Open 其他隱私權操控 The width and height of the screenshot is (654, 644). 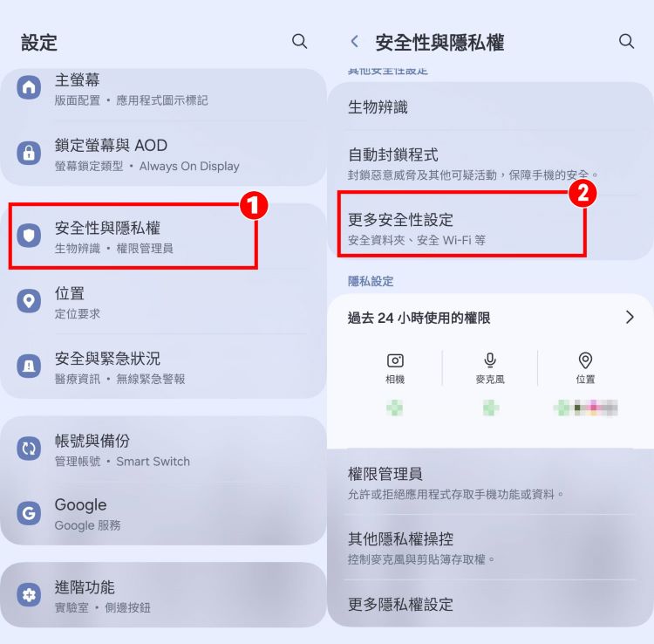coord(490,547)
